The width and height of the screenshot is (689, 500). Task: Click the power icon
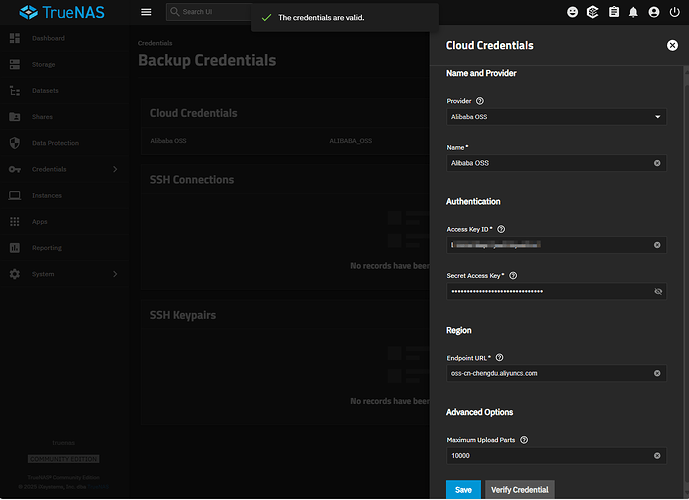point(674,12)
